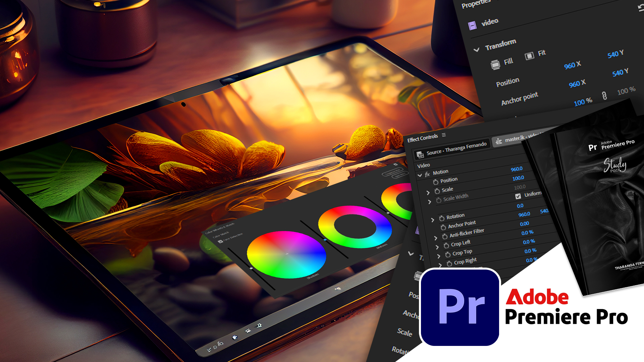Click the scale link chain icon
The height and width of the screenshot is (362, 644).
point(604,96)
